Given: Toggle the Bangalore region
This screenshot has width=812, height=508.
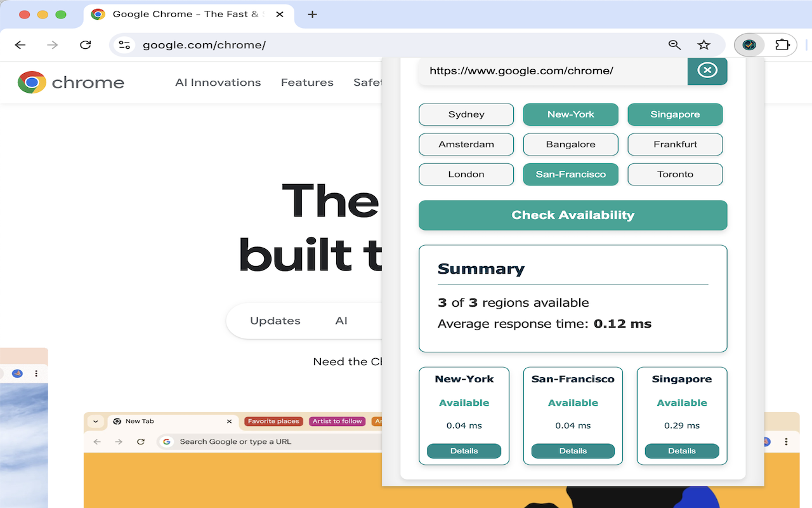Looking at the screenshot, I should (571, 144).
